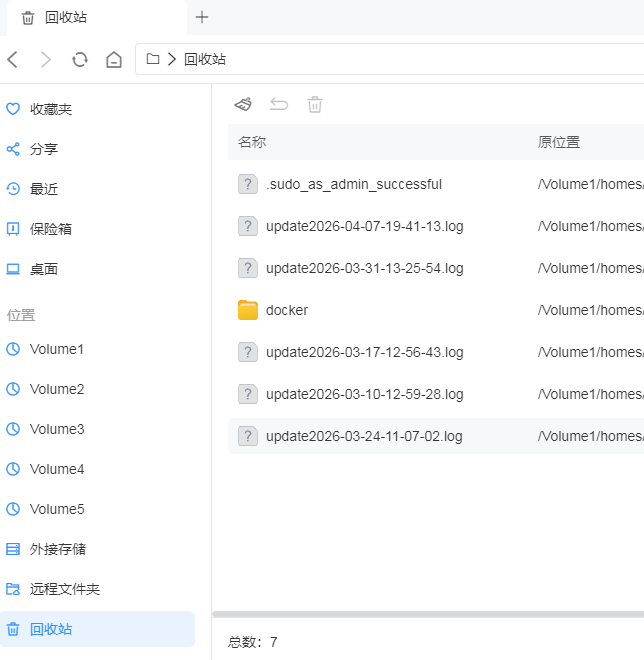Click file icon of update2026-03-31 log
Screen dimensions: 644x660
click(x=248, y=268)
